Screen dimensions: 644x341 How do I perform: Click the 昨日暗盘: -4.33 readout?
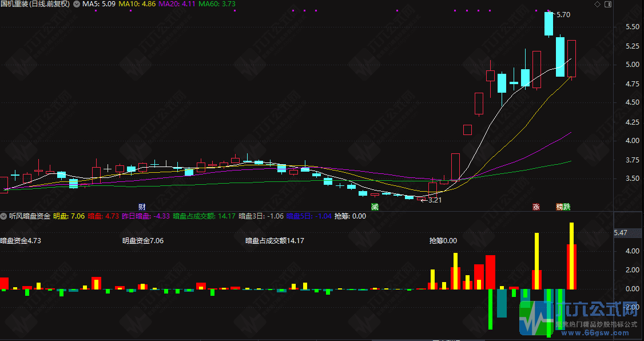[x=146, y=216]
